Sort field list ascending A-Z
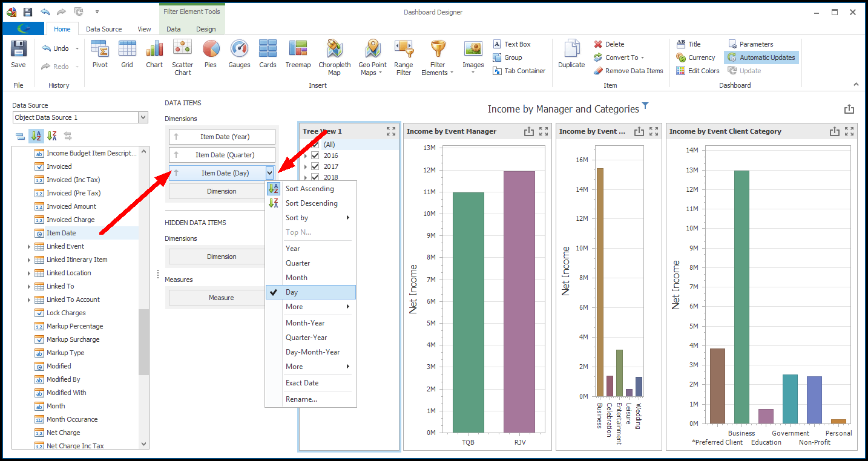This screenshot has height=461, width=868. 36,136
